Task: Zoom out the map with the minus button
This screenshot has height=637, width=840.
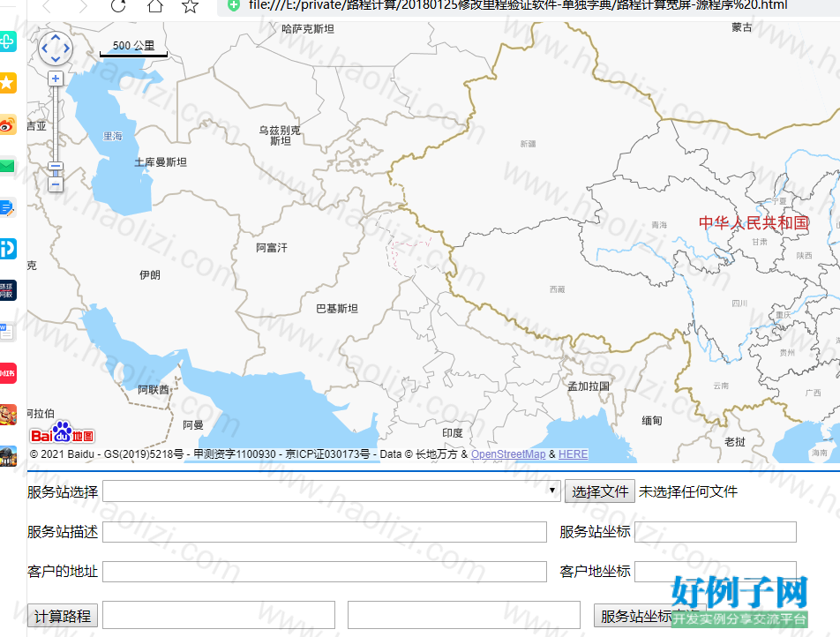Action: (x=56, y=184)
